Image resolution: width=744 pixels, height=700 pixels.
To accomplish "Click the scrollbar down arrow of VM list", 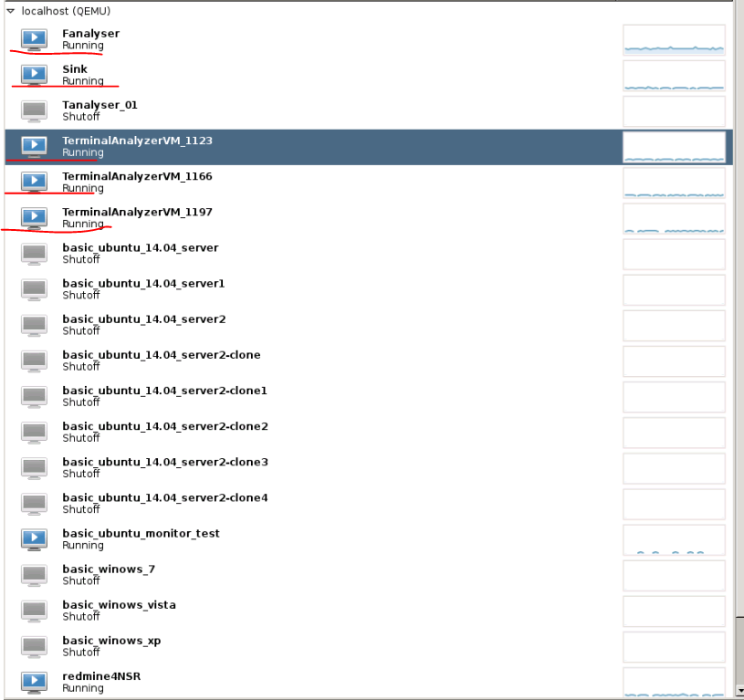I will 739,692.
